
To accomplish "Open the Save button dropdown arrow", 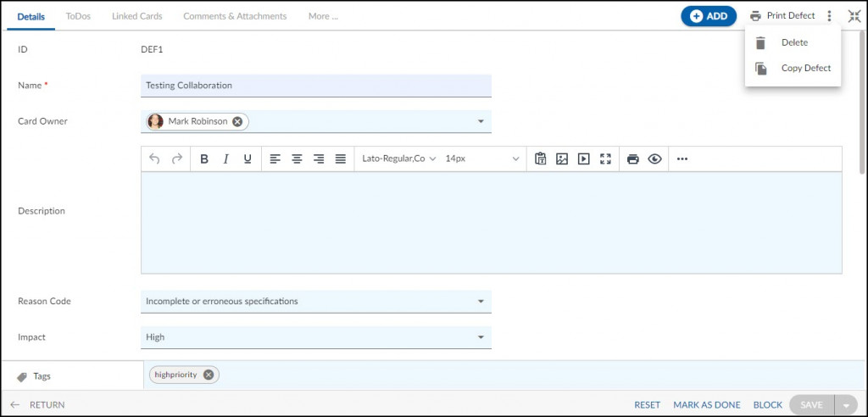I will (x=846, y=405).
